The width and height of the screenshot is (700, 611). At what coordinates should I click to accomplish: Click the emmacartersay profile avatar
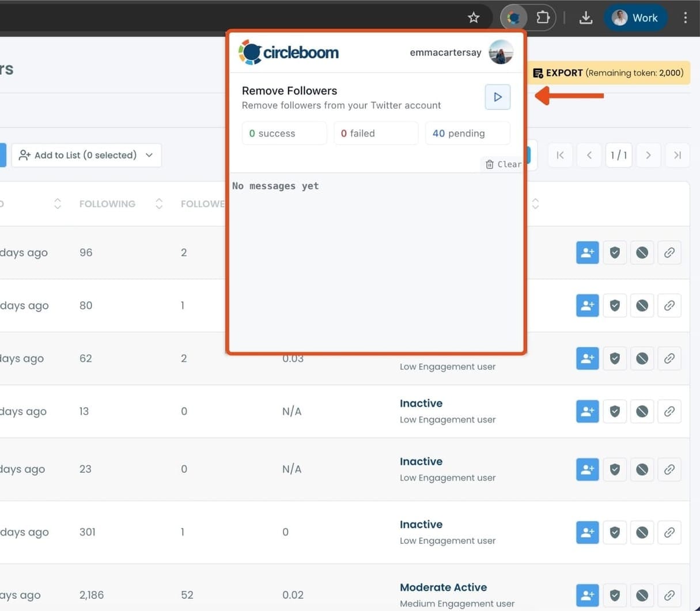click(x=501, y=52)
